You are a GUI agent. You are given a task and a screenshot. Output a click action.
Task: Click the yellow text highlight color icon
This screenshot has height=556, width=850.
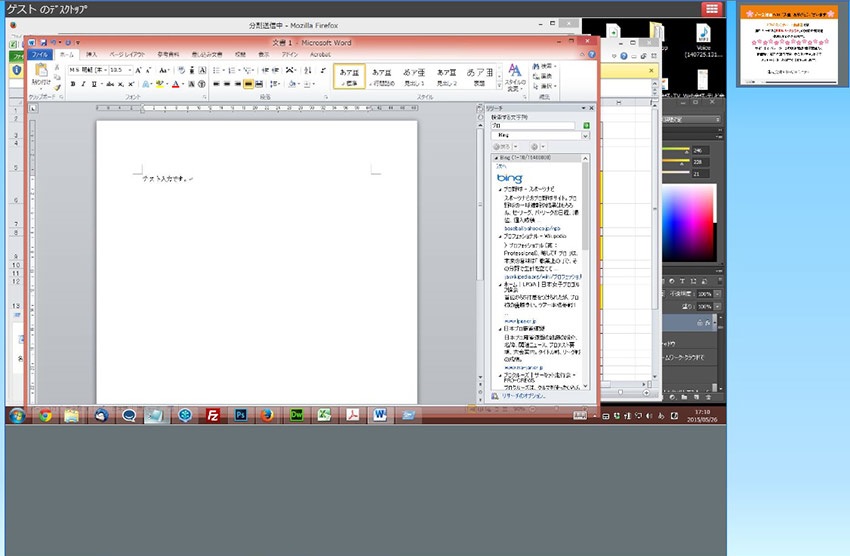(x=159, y=84)
